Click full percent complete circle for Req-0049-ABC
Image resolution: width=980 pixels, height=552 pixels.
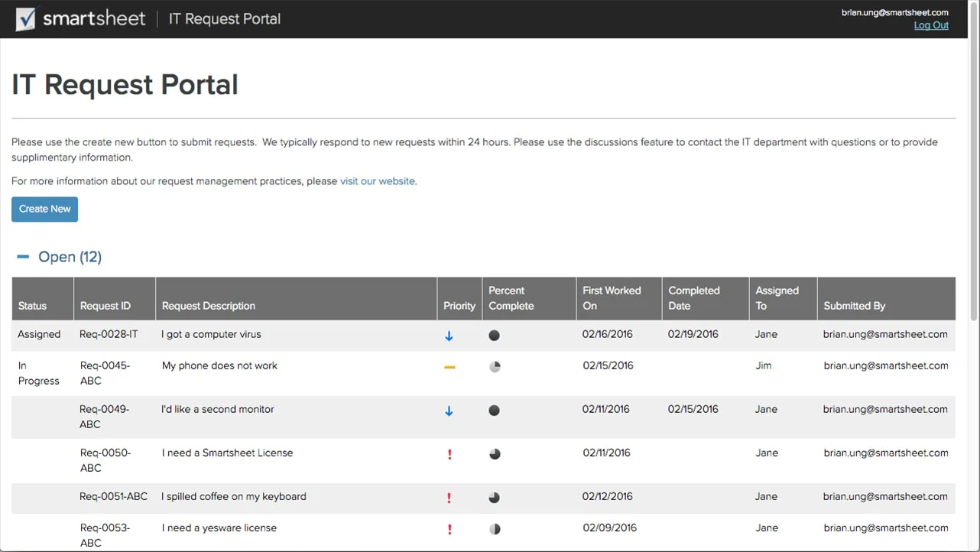click(x=495, y=410)
